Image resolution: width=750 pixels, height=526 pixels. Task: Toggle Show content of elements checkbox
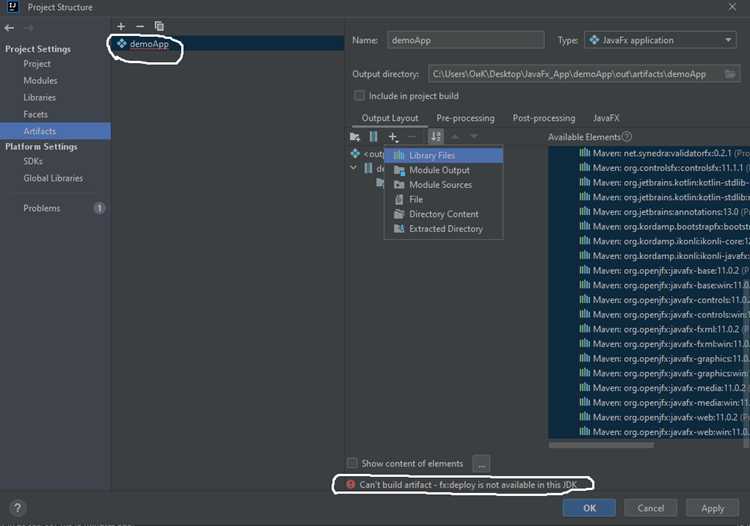coord(352,463)
